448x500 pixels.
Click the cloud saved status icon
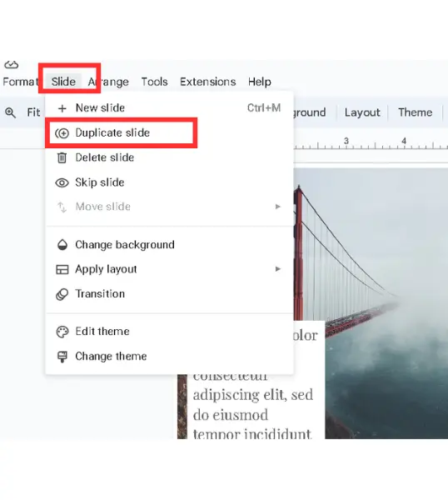pos(11,65)
